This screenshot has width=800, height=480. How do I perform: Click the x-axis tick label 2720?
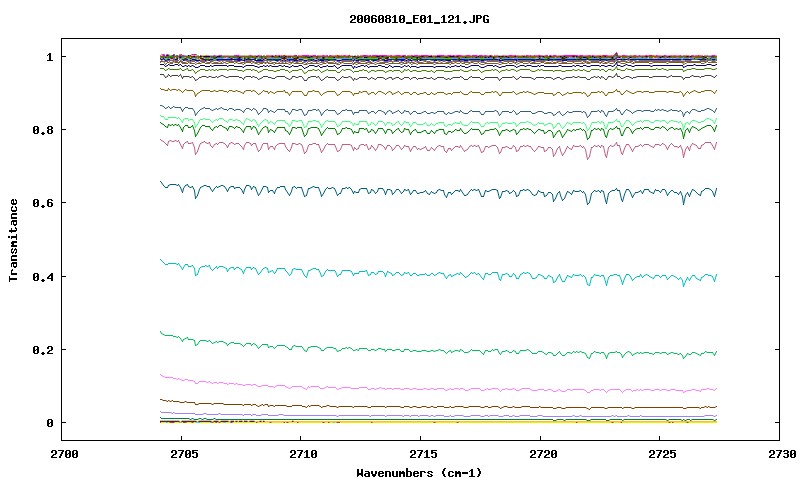[543, 454]
